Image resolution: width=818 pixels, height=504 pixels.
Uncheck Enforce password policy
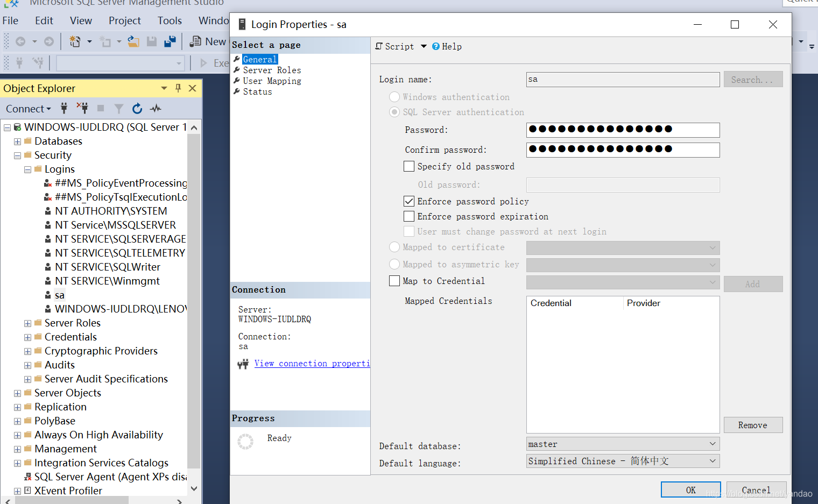click(408, 201)
